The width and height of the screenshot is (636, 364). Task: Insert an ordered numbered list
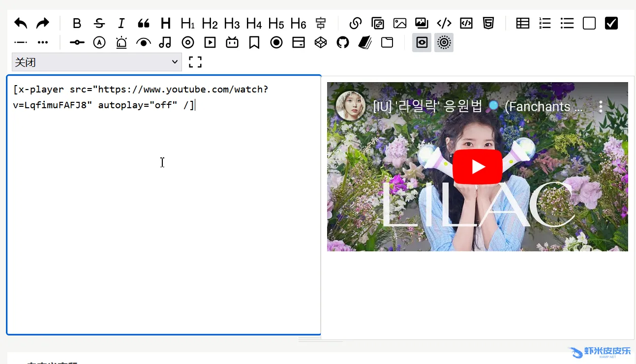(545, 23)
